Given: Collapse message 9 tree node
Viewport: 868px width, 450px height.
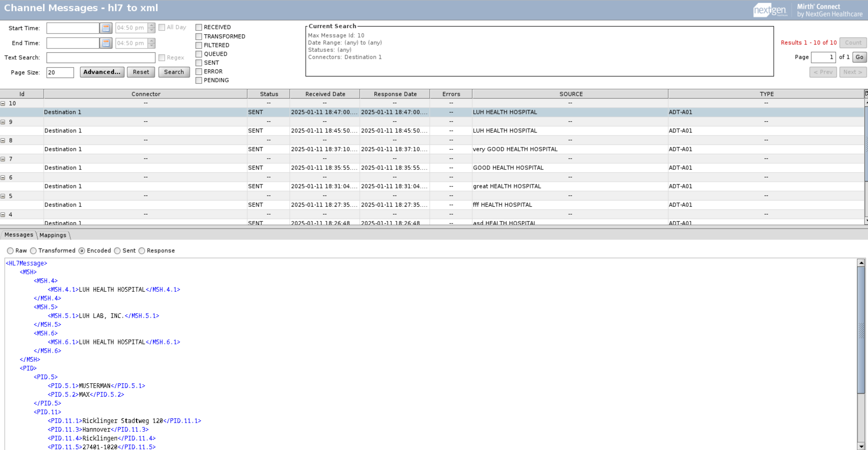Looking at the screenshot, I should [3, 122].
